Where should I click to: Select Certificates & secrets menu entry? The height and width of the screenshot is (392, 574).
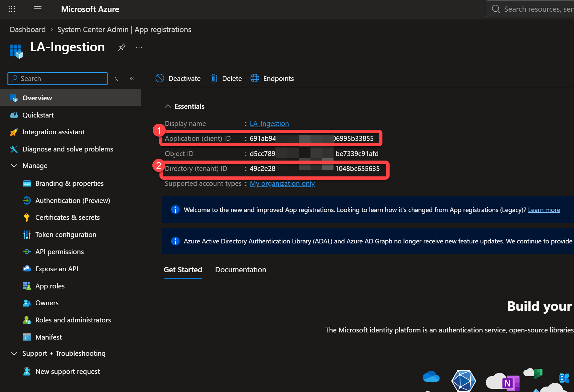[x=67, y=218]
